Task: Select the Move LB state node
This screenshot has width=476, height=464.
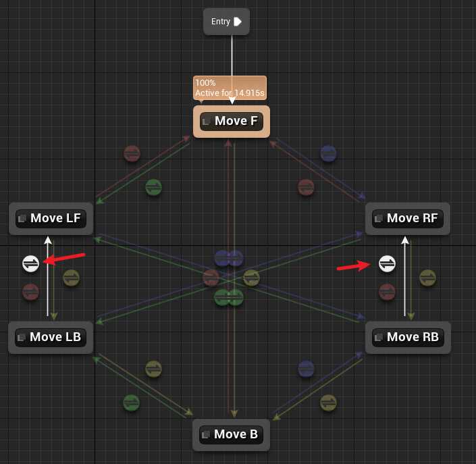Action: 51,338
